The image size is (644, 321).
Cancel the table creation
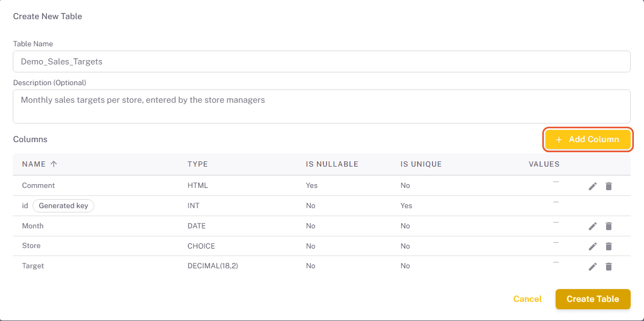tap(527, 299)
